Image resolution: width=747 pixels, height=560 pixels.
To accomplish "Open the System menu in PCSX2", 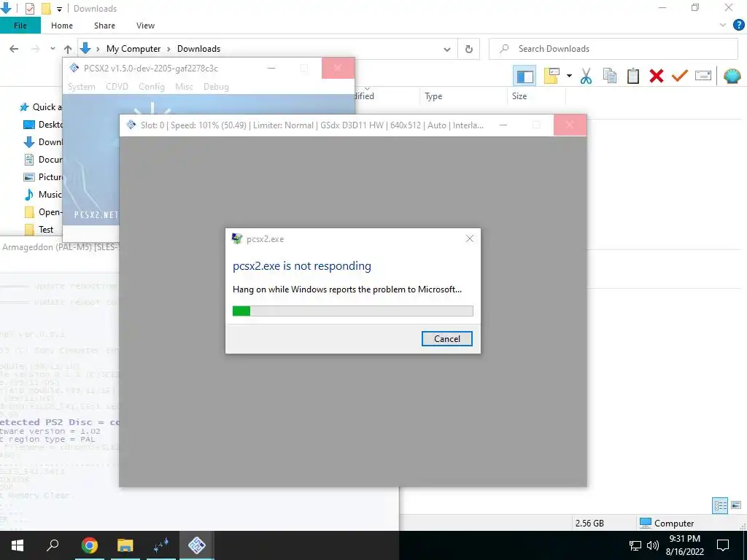I will coord(82,87).
